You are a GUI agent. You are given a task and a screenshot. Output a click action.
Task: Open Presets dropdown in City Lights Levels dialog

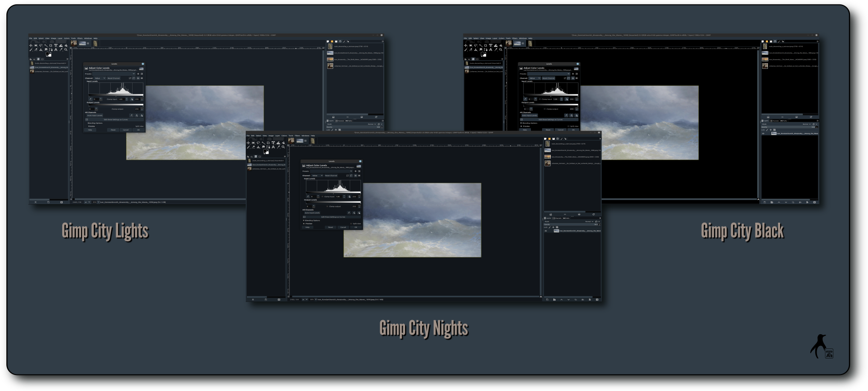114,74
